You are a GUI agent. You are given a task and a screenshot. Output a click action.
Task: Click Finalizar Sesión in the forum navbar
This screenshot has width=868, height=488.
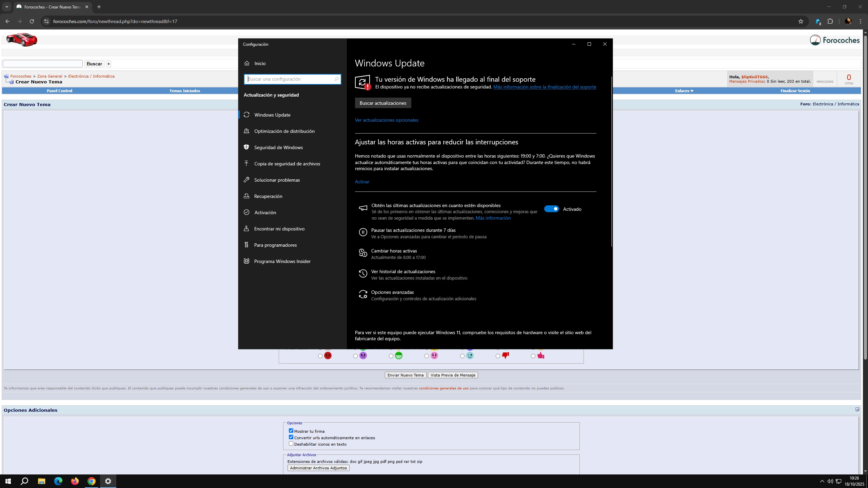point(795,91)
